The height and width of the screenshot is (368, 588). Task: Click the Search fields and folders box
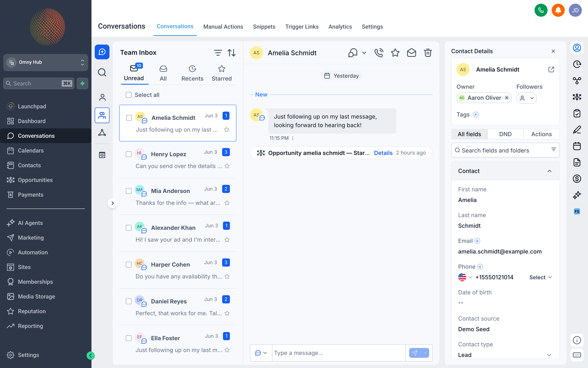[505, 150]
